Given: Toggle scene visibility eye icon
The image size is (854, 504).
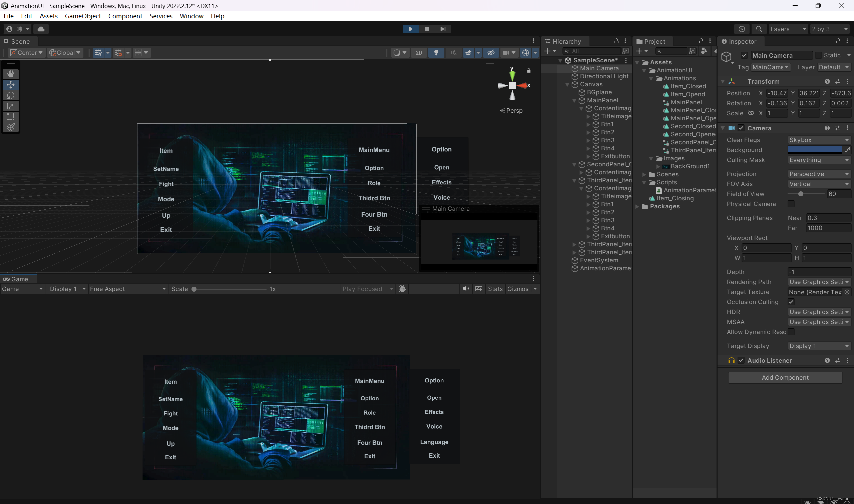Looking at the screenshot, I should (491, 53).
